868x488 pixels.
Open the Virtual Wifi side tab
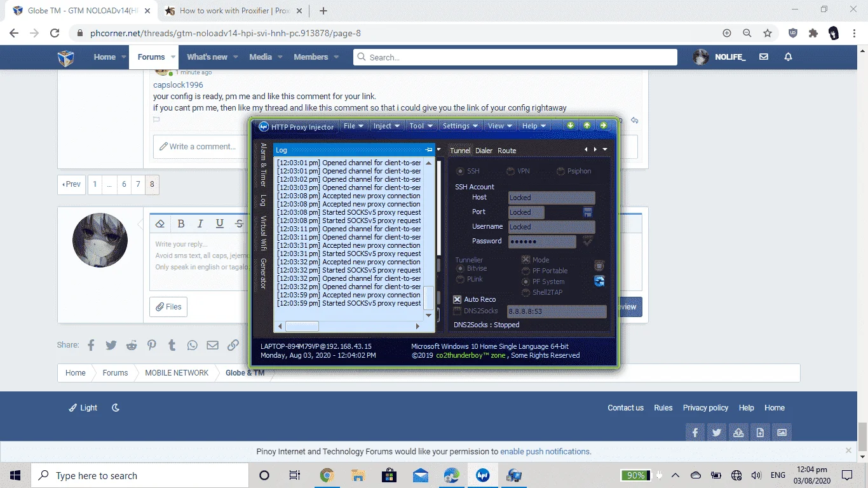(263, 233)
